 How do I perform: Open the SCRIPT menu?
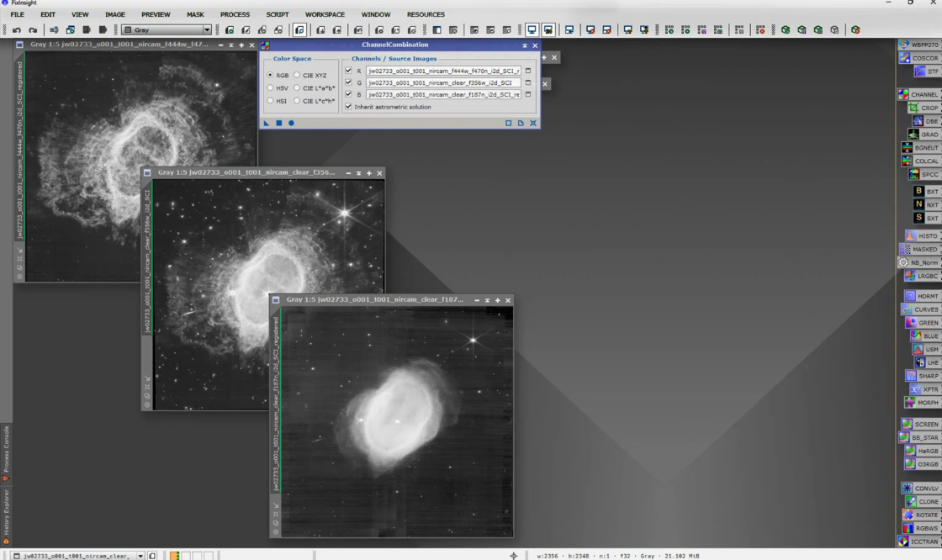(x=277, y=14)
